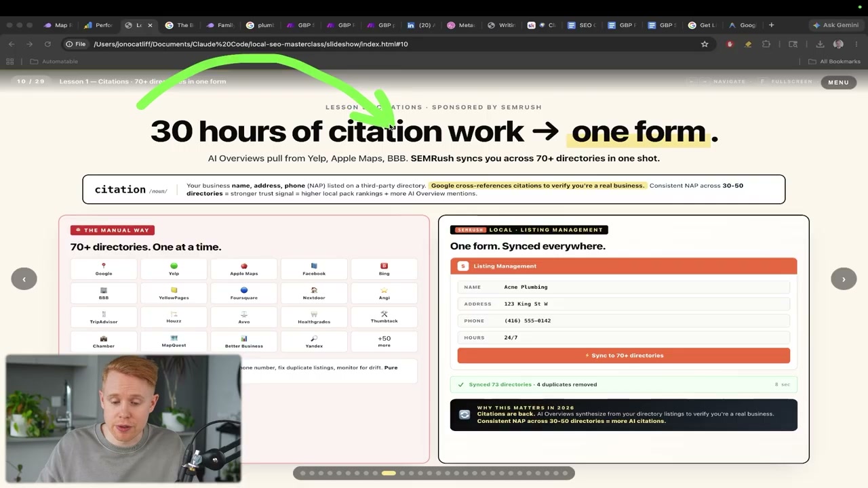
Task: Select the Avvo scales icon
Action: (x=244, y=314)
